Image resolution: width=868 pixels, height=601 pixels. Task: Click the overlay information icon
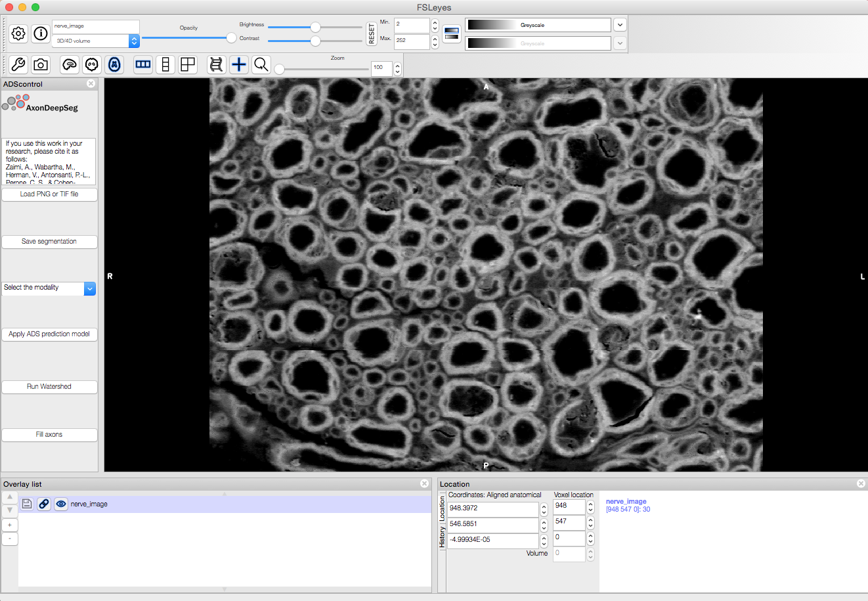tap(41, 33)
